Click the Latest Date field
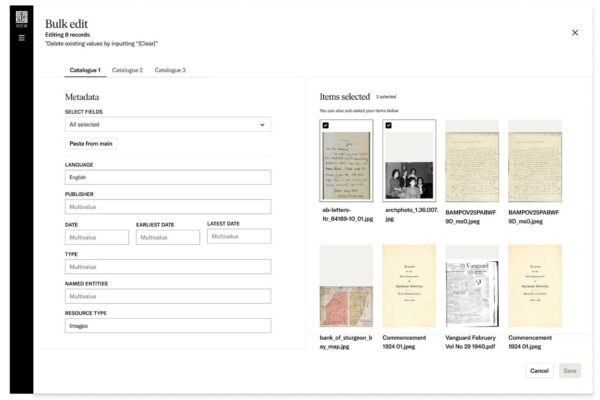The height and width of the screenshot is (400, 600). (x=239, y=236)
